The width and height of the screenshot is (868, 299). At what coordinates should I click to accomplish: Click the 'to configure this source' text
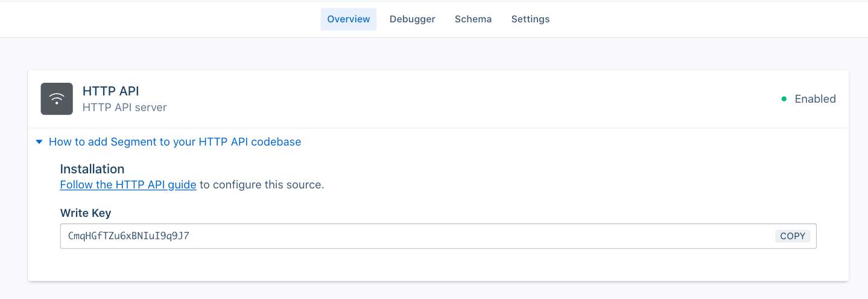tap(262, 185)
